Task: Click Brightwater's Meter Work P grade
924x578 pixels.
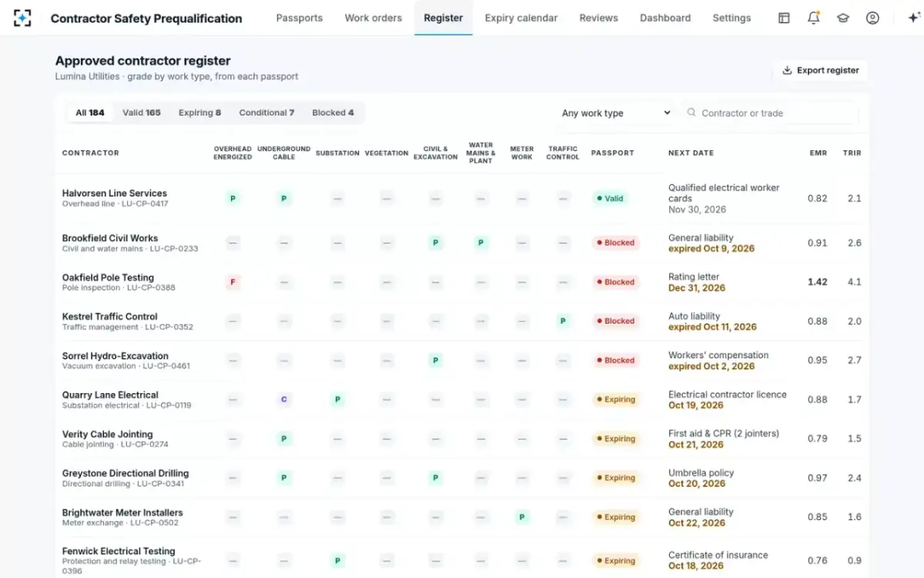Action: [x=522, y=517]
